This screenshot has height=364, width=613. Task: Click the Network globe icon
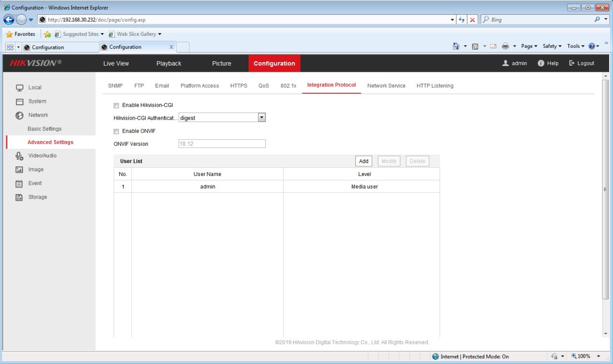(x=20, y=115)
